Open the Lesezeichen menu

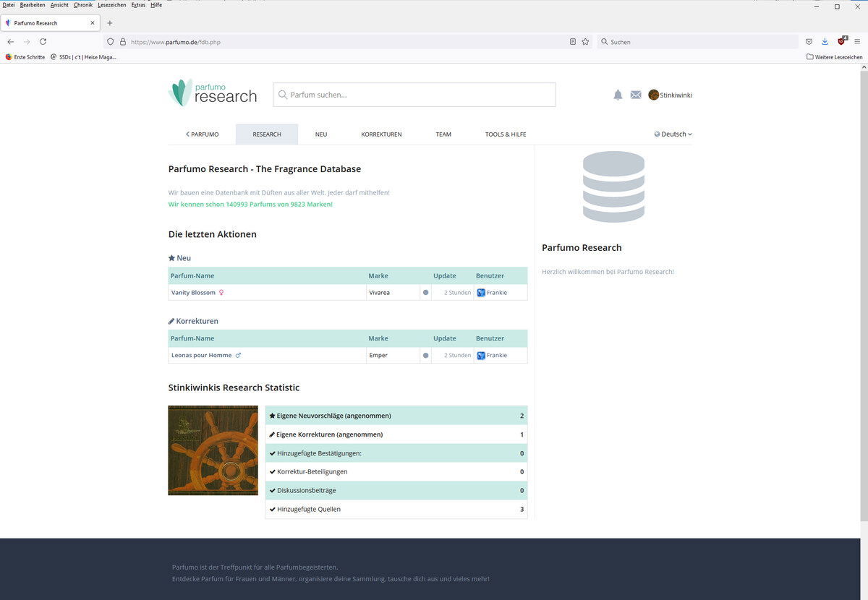click(x=112, y=5)
